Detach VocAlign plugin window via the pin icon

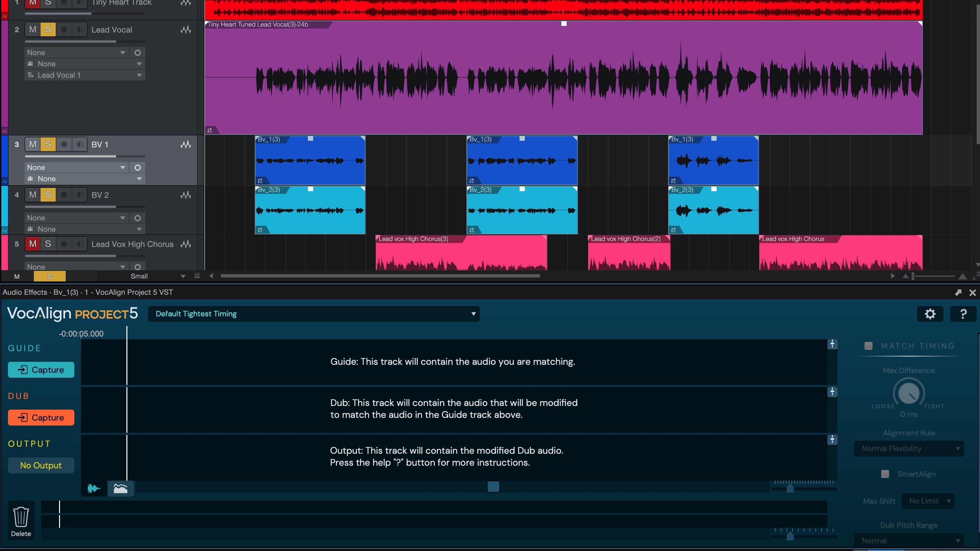tap(958, 292)
